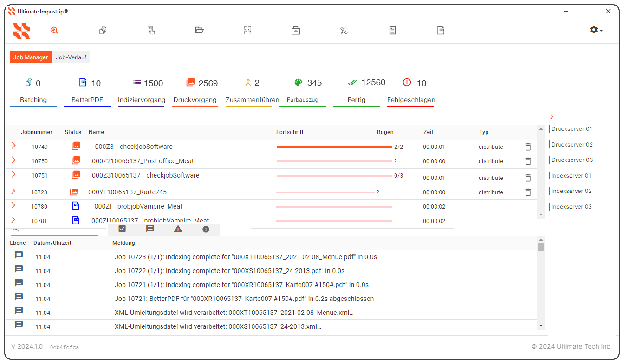Click the layout grid toolbar icon

(247, 30)
